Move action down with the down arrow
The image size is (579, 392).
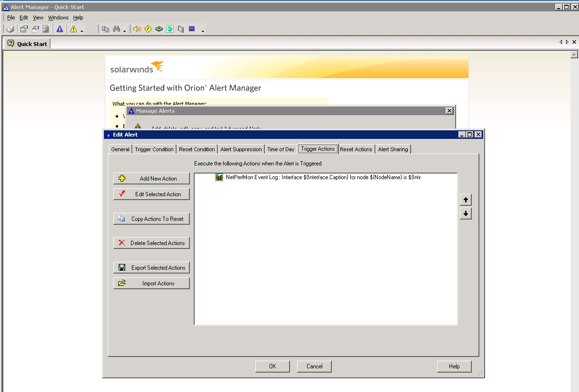coord(466,214)
